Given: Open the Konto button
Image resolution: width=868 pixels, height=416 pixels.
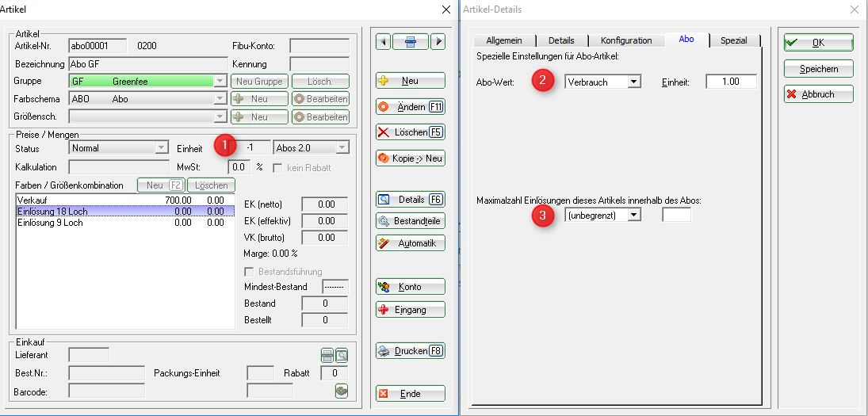Looking at the screenshot, I should (x=410, y=287).
